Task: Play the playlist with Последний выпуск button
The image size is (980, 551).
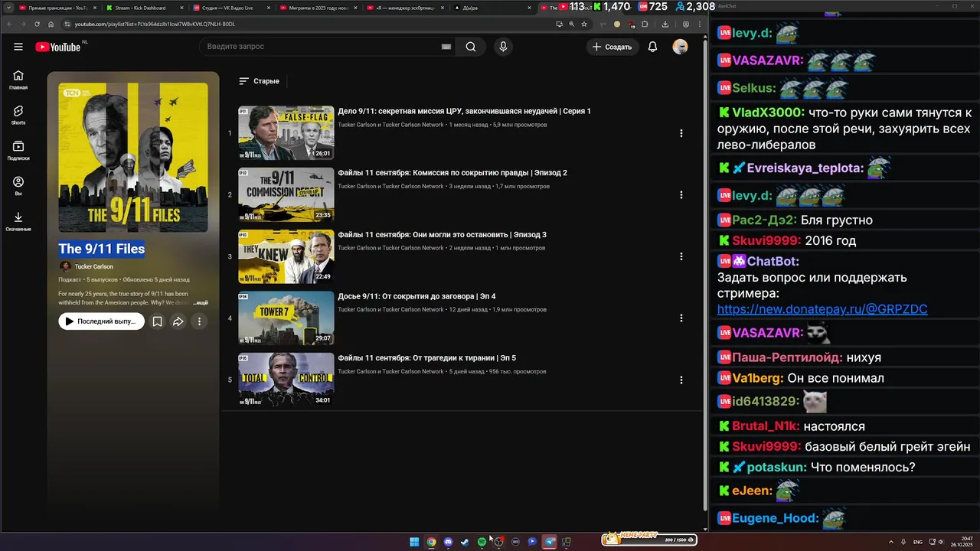Action: (101, 321)
